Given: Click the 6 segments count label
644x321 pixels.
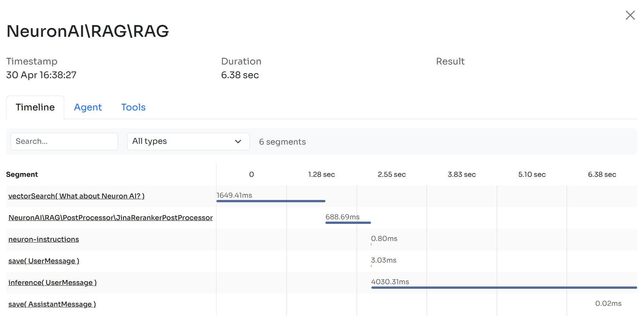Looking at the screenshot, I should tap(282, 142).
